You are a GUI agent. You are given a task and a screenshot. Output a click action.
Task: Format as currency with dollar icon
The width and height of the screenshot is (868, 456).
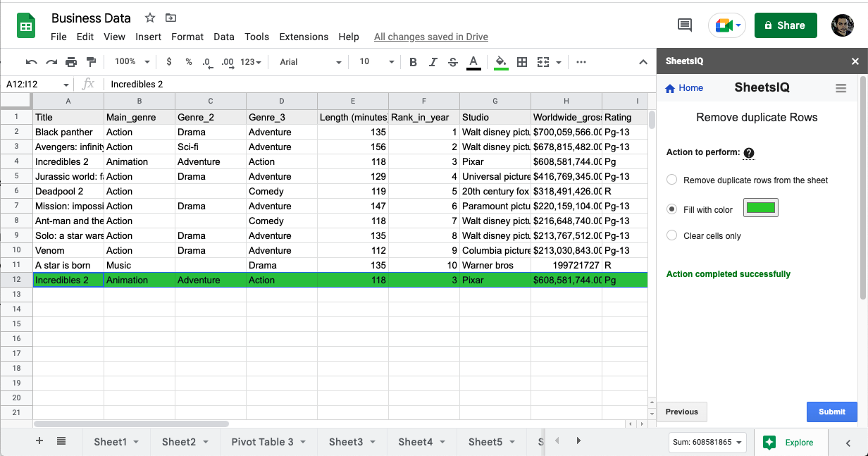[169, 62]
